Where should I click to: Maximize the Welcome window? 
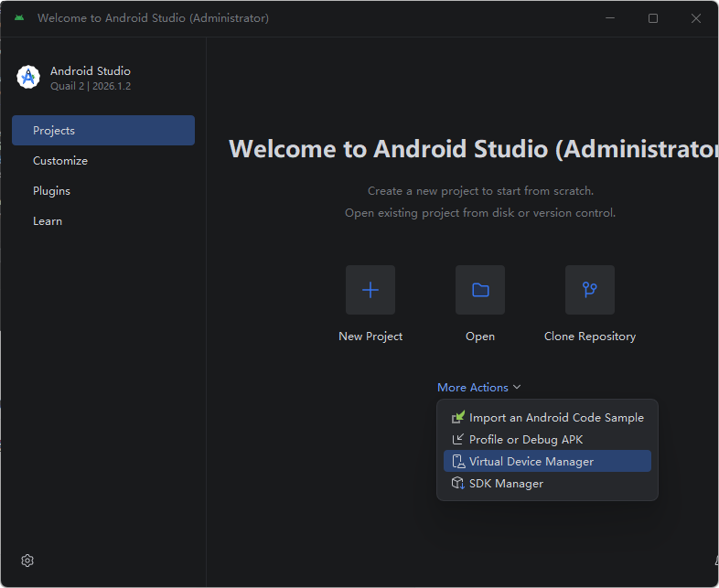click(653, 18)
